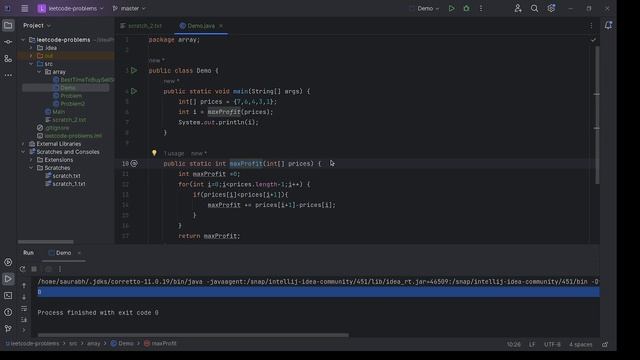The width and height of the screenshot is (640, 360).
Task: Open the master branch dropdown
Action: pyautogui.click(x=129, y=8)
